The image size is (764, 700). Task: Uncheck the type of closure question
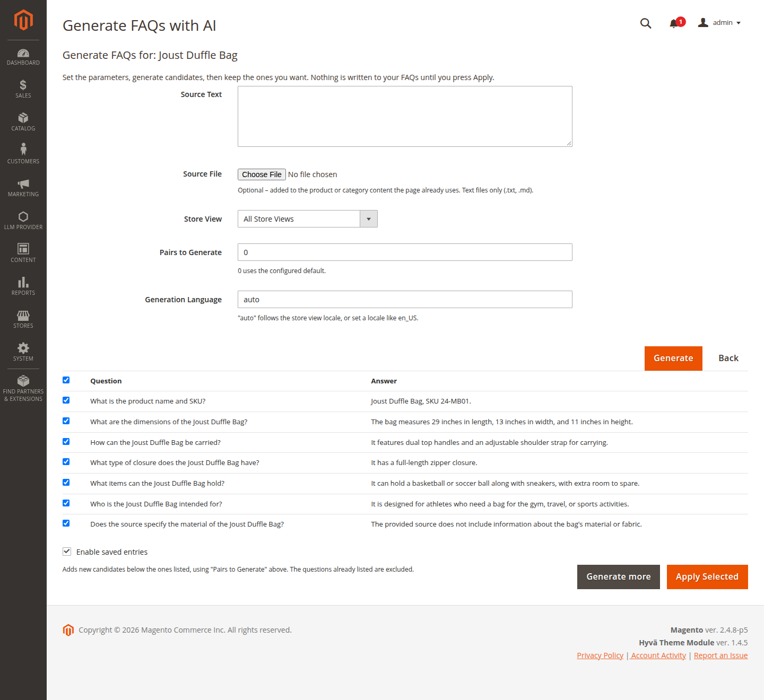pyautogui.click(x=66, y=462)
